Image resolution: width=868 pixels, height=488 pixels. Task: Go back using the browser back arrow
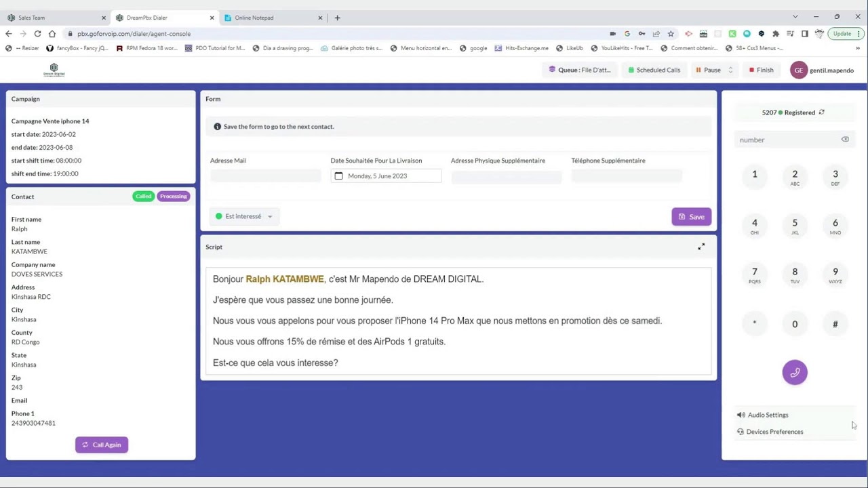pyautogui.click(x=9, y=33)
